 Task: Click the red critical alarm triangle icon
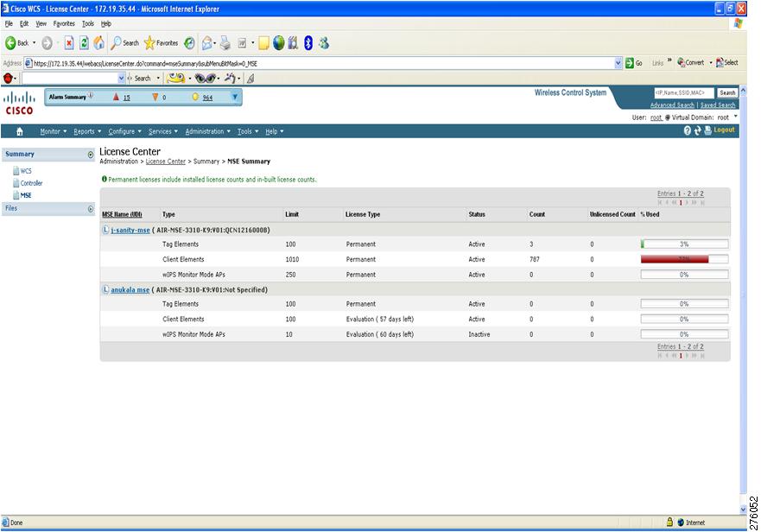click(116, 97)
